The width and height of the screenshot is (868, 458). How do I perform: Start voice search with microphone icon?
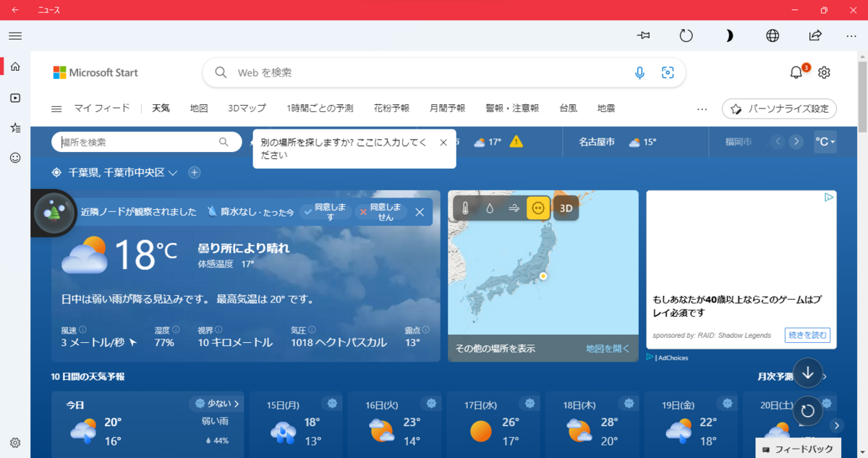[639, 72]
